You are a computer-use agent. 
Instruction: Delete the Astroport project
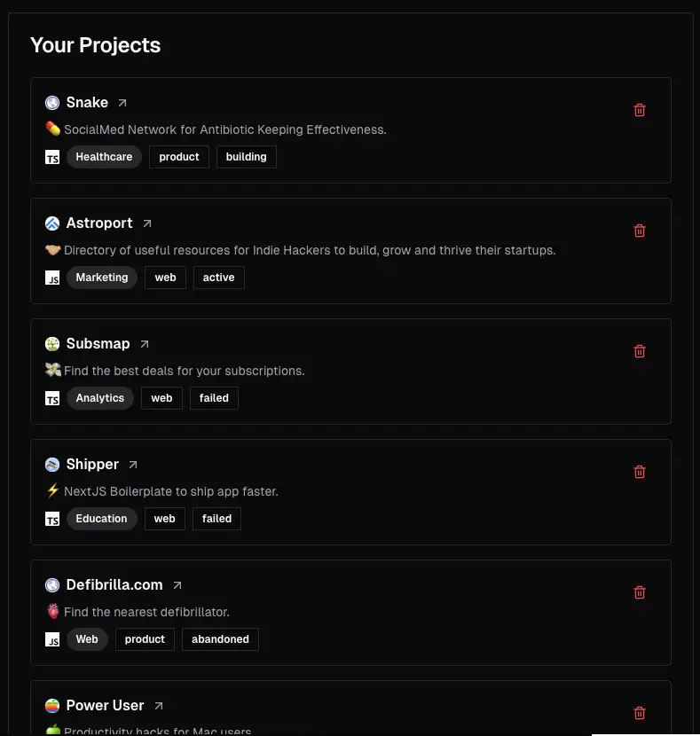click(x=640, y=231)
